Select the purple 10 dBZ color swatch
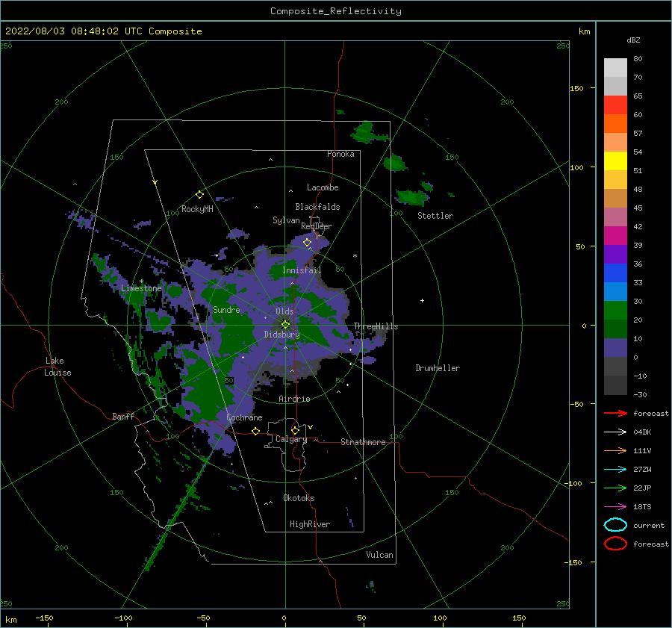 pos(615,348)
